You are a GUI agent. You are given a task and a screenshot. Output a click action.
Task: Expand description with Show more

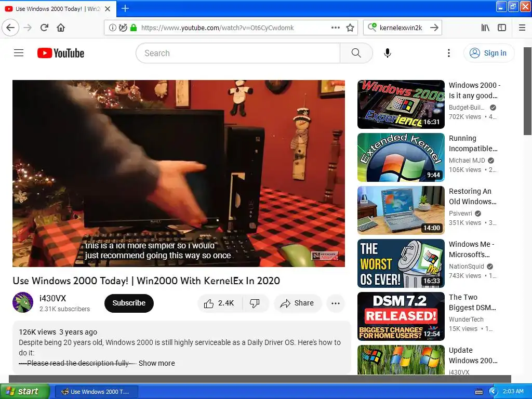(x=157, y=363)
